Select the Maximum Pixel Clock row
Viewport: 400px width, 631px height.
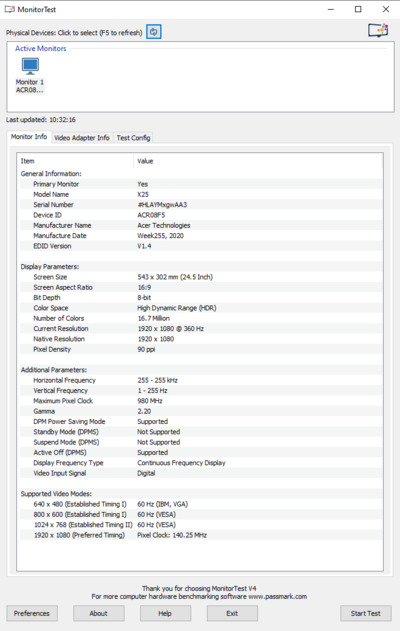tap(200, 401)
